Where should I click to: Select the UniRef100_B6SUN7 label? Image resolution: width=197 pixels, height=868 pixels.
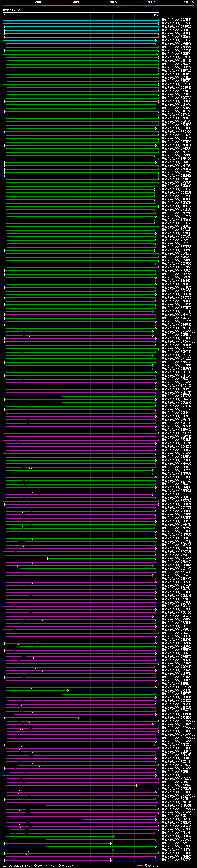177,88
